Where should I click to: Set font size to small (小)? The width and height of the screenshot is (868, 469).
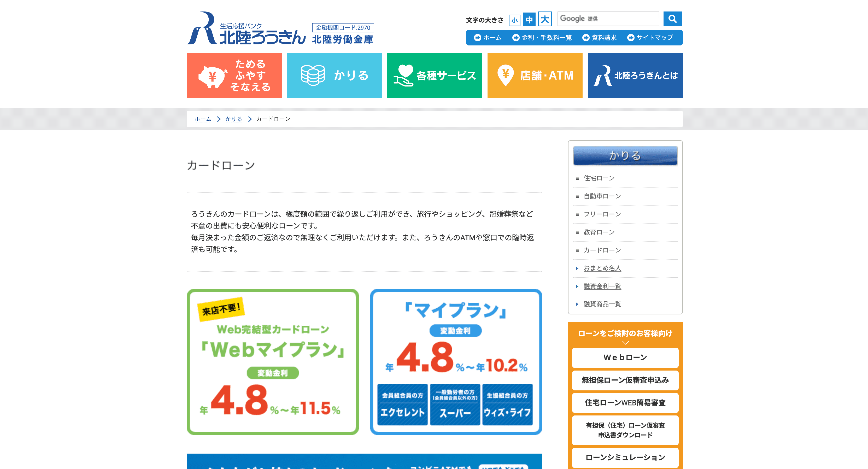click(x=514, y=20)
